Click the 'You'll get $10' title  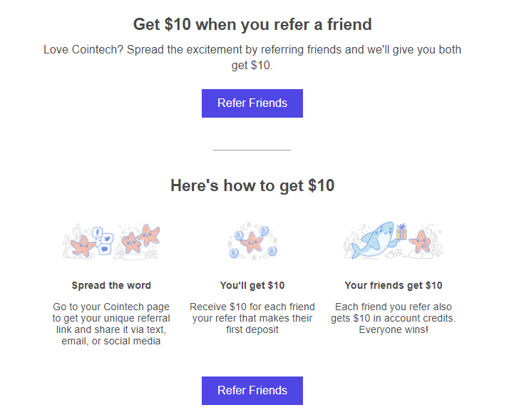coord(252,285)
